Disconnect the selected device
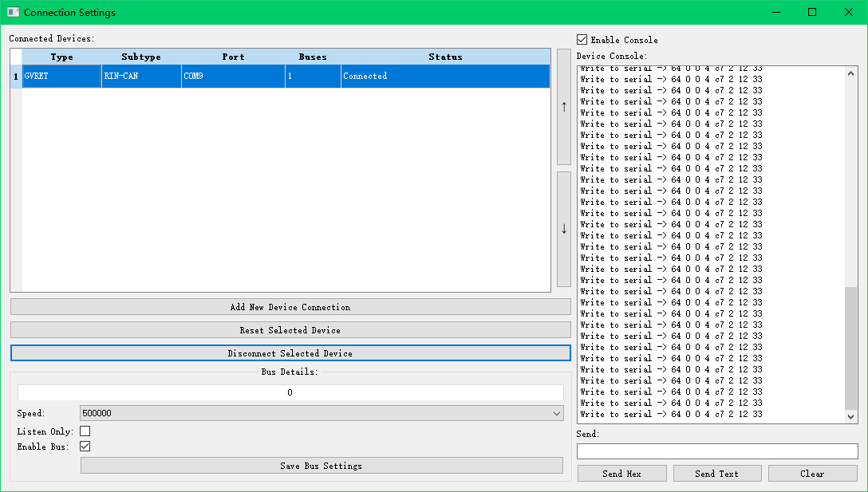Screen dimensions: 868x492 290,353
